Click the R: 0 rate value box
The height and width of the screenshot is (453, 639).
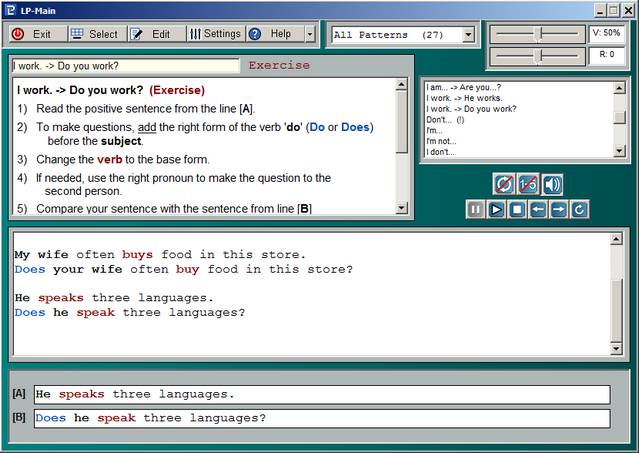pos(606,56)
